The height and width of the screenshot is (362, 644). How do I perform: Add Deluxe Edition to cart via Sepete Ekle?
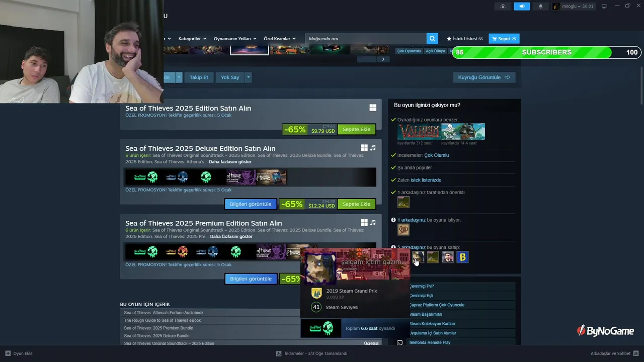click(356, 204)
